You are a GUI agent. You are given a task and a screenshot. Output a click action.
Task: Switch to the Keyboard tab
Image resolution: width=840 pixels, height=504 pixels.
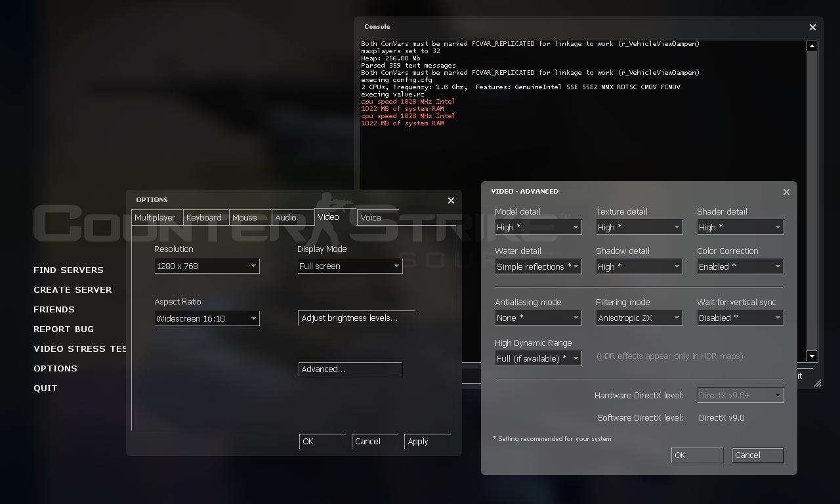pos(205,217)
